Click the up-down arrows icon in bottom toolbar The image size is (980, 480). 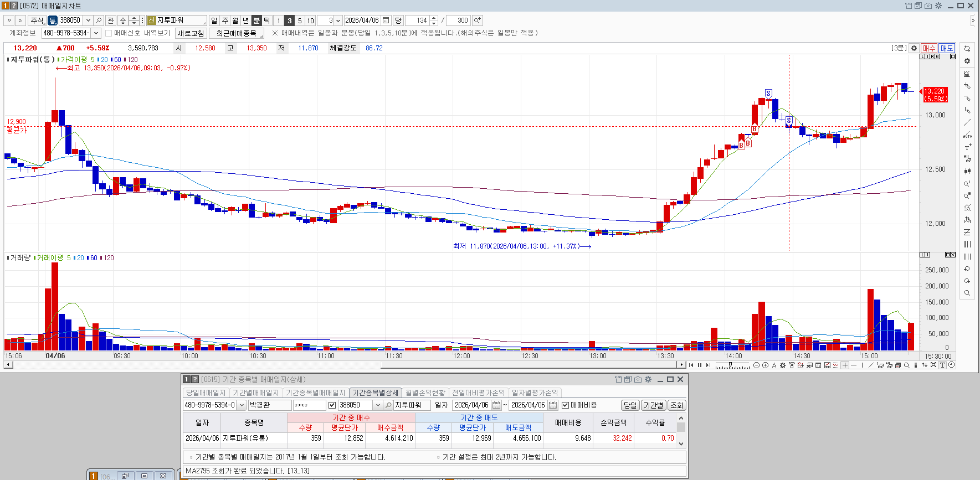(x=925, y=365)
